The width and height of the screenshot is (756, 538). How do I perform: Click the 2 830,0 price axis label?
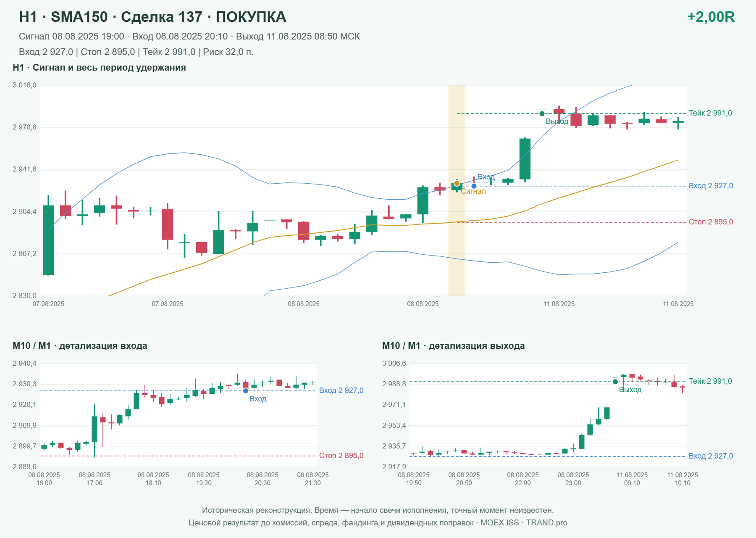[25, 296]
